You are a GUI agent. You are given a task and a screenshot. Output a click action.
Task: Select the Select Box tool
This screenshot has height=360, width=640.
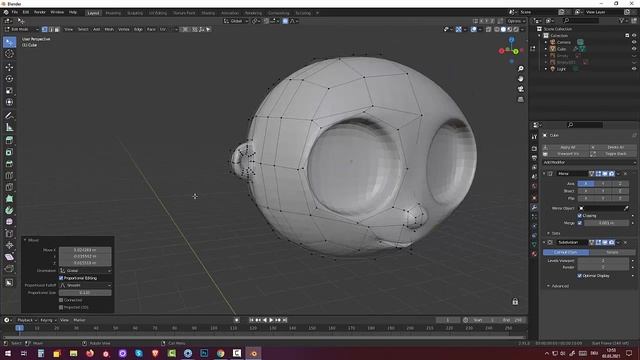(9, 42)
